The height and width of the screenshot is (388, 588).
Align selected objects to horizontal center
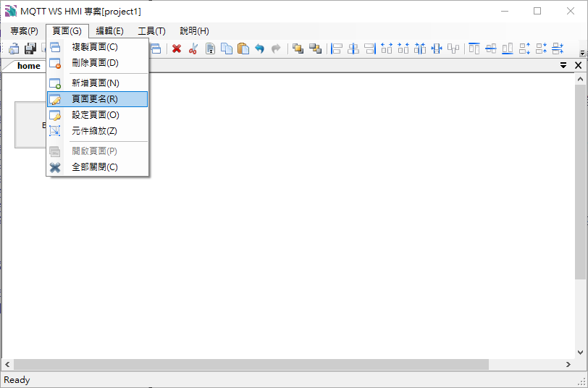pyautogui.click(x=353, y=48)
